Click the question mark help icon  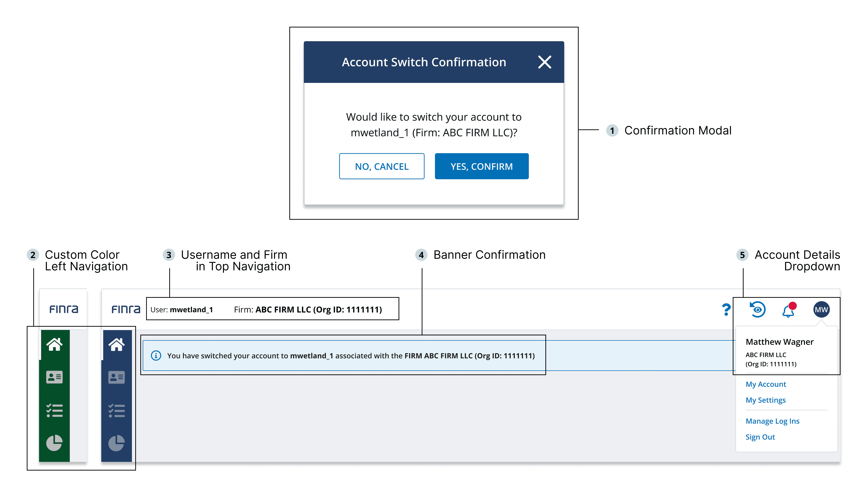[726, 310]
